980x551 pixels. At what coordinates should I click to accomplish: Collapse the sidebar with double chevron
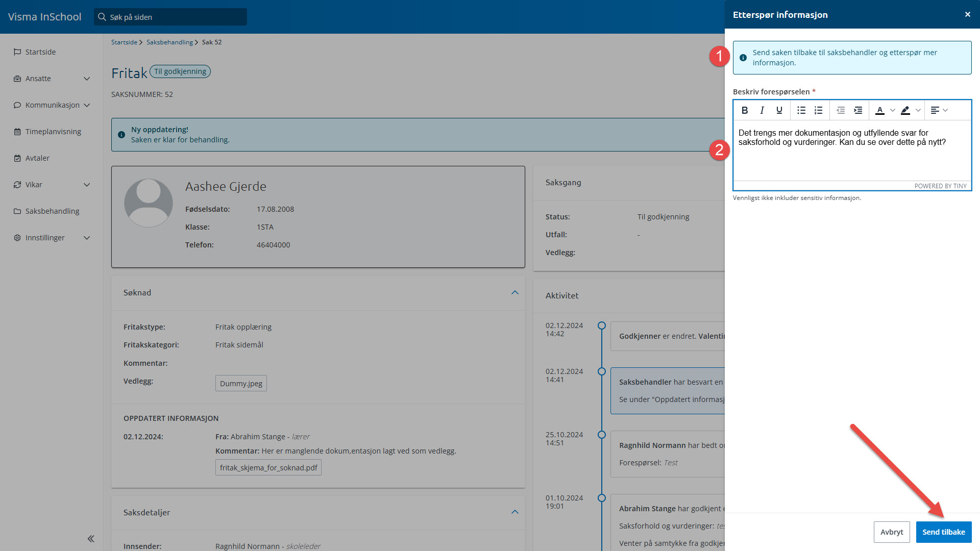pyautogui.click(x=91, y=539)
